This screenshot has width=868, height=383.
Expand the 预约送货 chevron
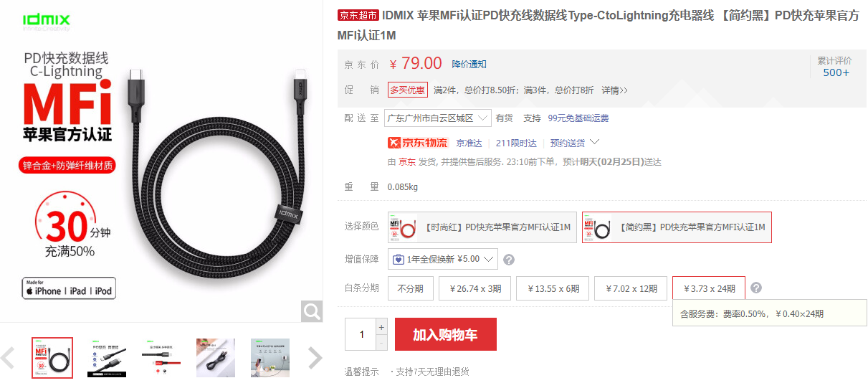(x=593, y=142)
